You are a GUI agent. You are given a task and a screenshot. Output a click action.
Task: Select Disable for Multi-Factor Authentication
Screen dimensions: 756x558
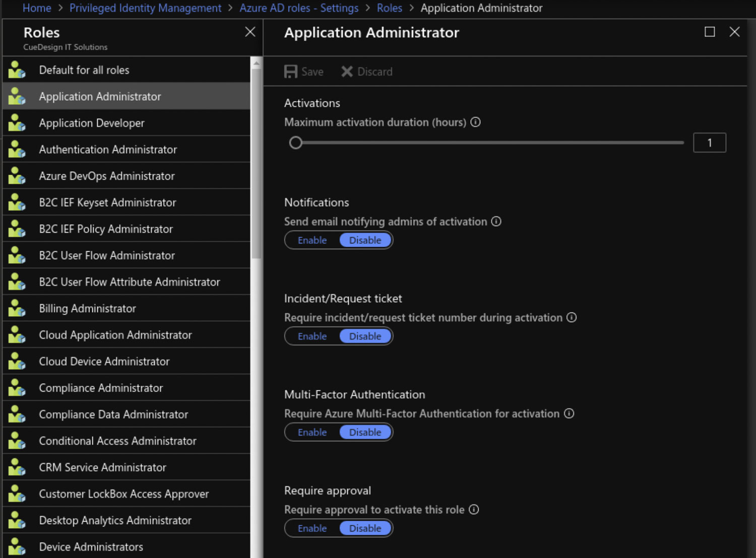pyautogui.click(x=365, y=432)
